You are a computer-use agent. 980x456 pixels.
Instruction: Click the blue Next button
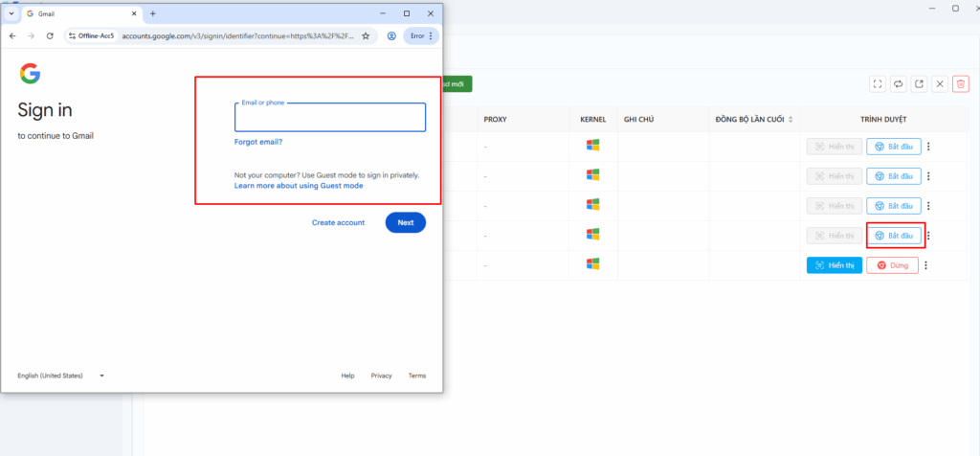[x=406, y=222]
